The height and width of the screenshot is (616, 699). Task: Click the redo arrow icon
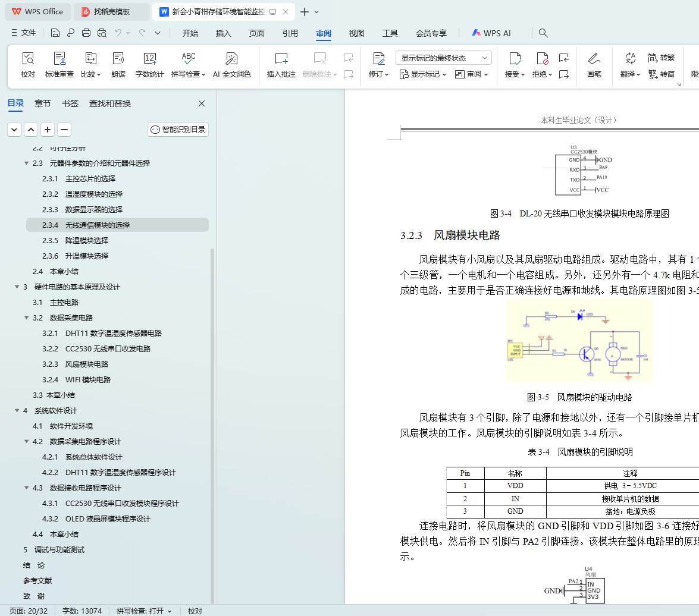pyautogui.click(x=142, y=33)
